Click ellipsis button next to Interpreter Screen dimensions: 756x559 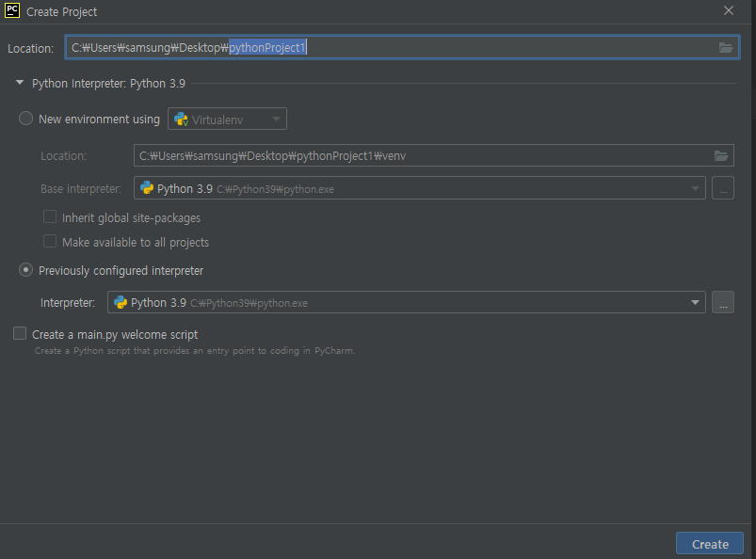coord(723,302)
